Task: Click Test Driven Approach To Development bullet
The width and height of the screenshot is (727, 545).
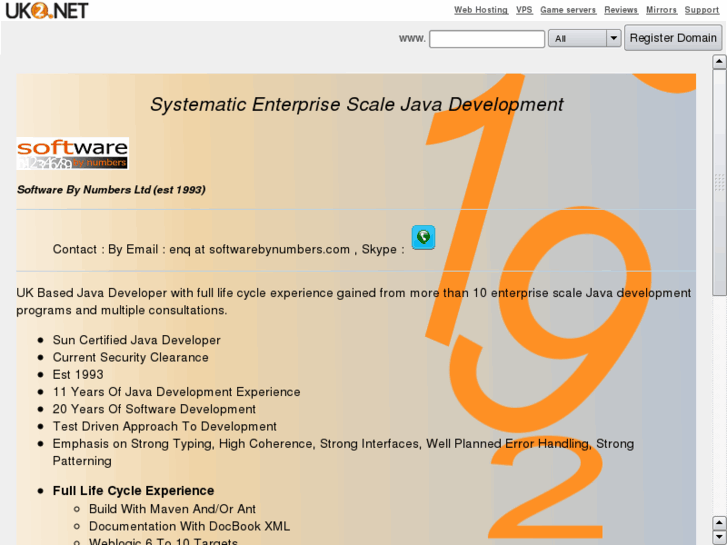Action: [165, 426]
